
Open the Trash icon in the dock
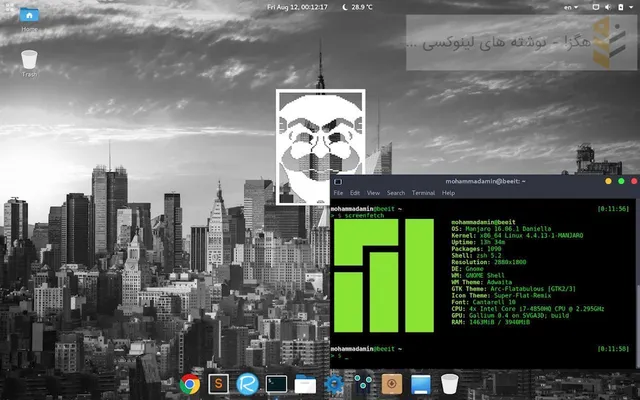450,384
